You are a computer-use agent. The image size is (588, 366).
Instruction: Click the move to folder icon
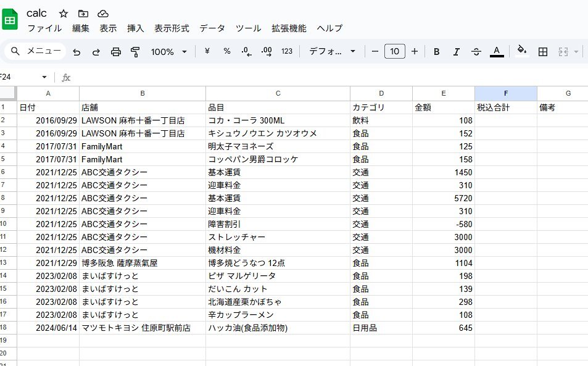click(x=83, y=14)
